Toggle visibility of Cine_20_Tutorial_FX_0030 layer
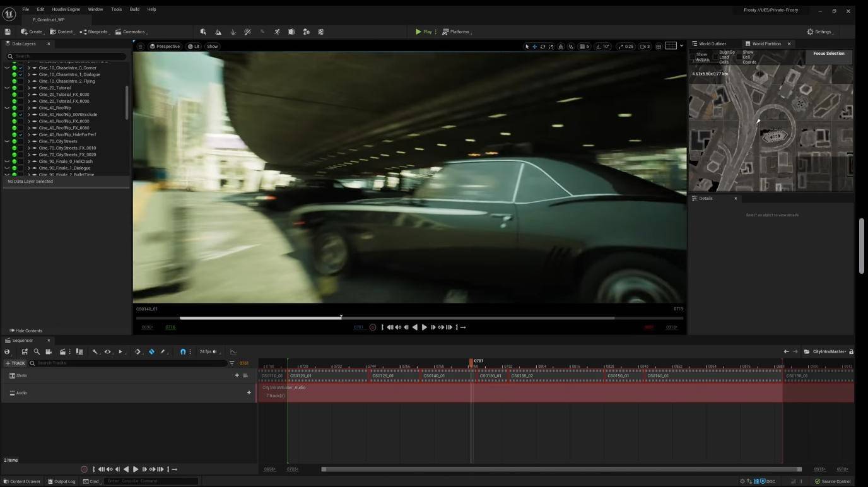Viewport: 868px width, 487px height. pos(14,95)
